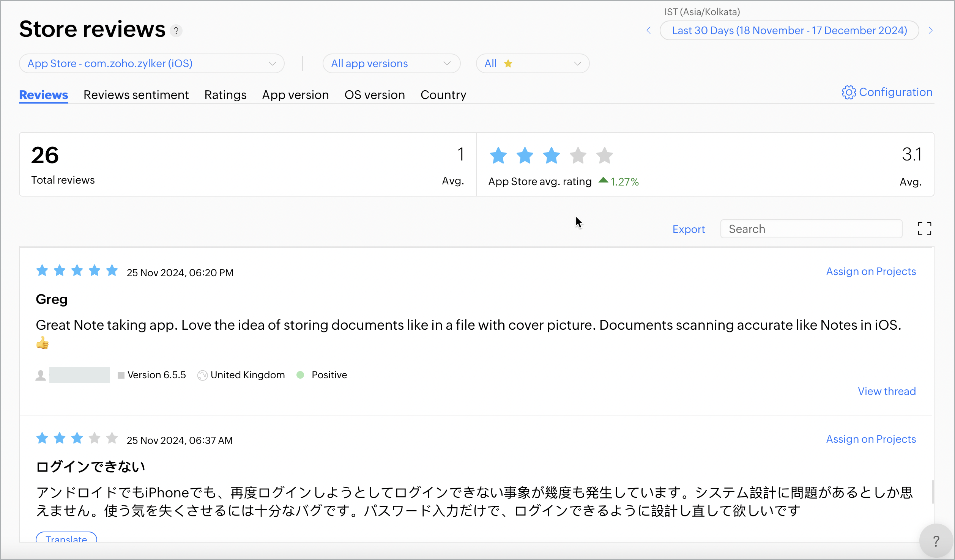This screenshot has width=955, height=560.
Task: Click the help icon beside Store reviews
Action: point(176,31)
